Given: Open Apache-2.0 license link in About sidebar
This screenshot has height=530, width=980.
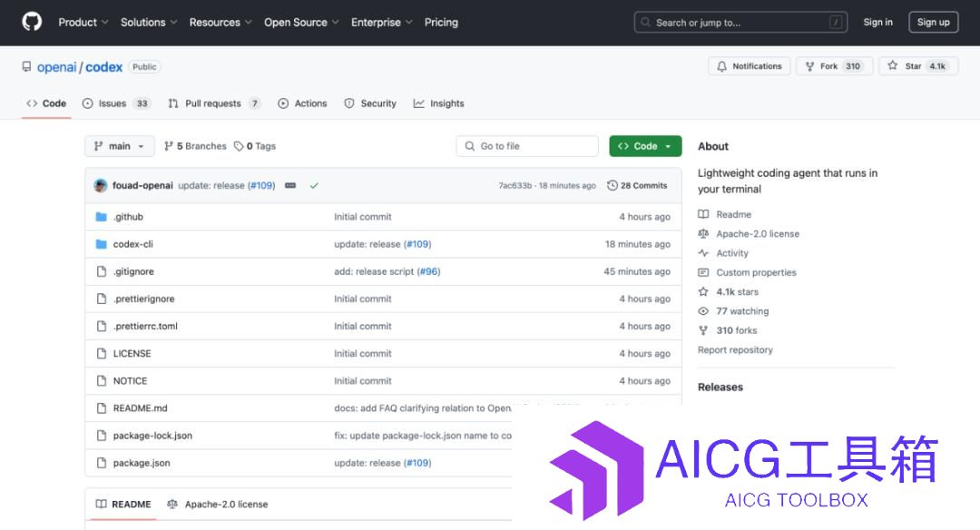Looking at the screenshot, I should point(749,234).
